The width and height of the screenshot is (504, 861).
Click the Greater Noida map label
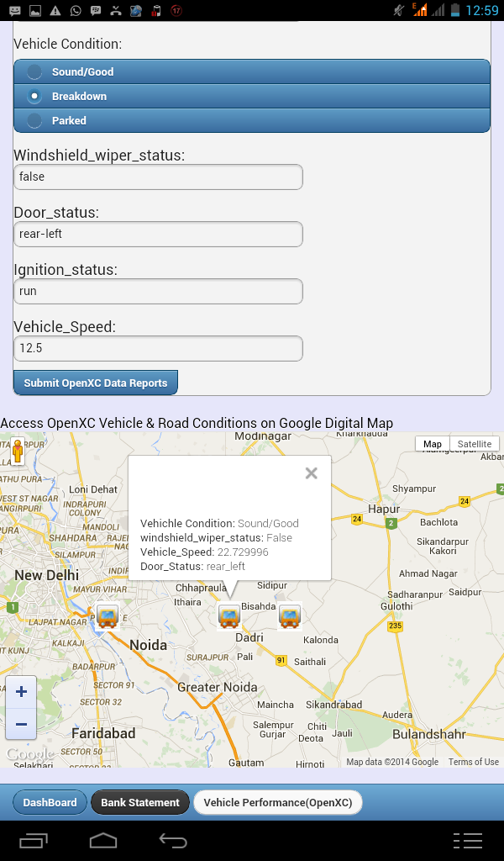point(218,687)
